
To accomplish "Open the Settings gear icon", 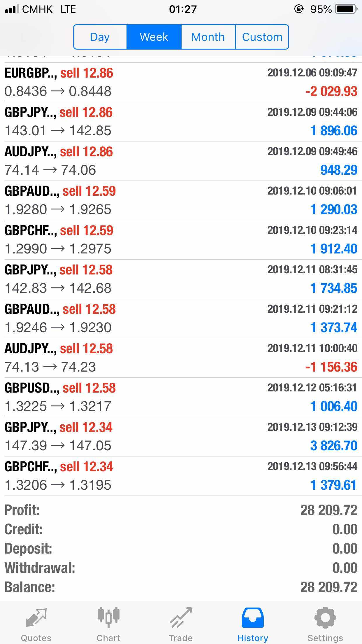I will [x=325, y=617].
